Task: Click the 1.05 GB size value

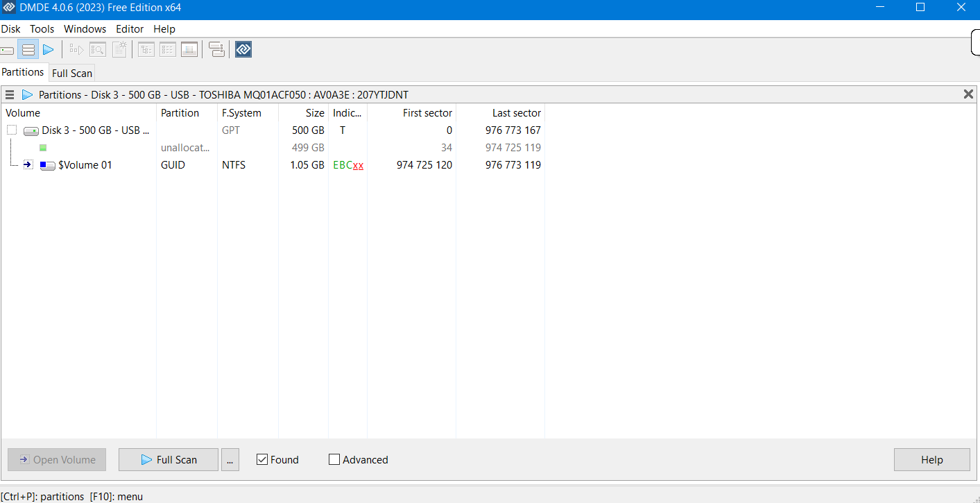Action: tap(307, 165)
